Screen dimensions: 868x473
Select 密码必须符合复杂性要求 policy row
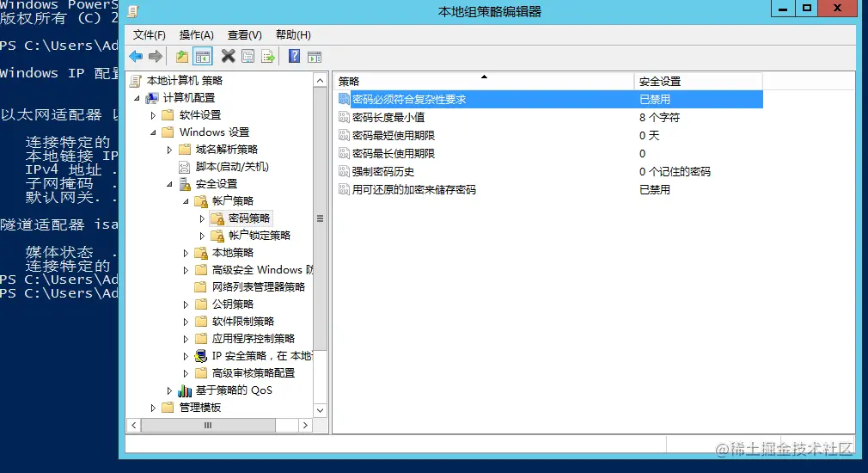pyautogui.click(x=550, y=99)
